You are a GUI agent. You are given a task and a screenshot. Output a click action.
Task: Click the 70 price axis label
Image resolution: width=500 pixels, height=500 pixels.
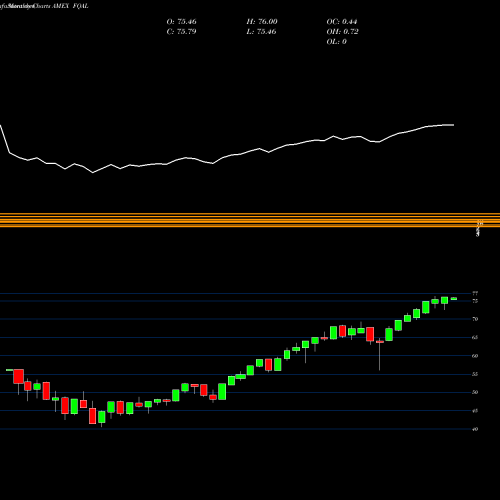click(475, 319)
